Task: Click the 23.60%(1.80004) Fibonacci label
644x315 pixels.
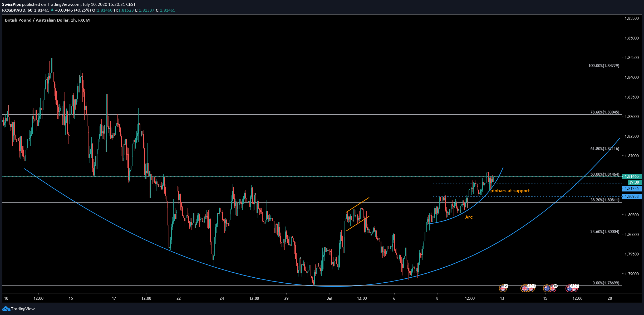Action: pyautogui.click(x=605, y=232)
